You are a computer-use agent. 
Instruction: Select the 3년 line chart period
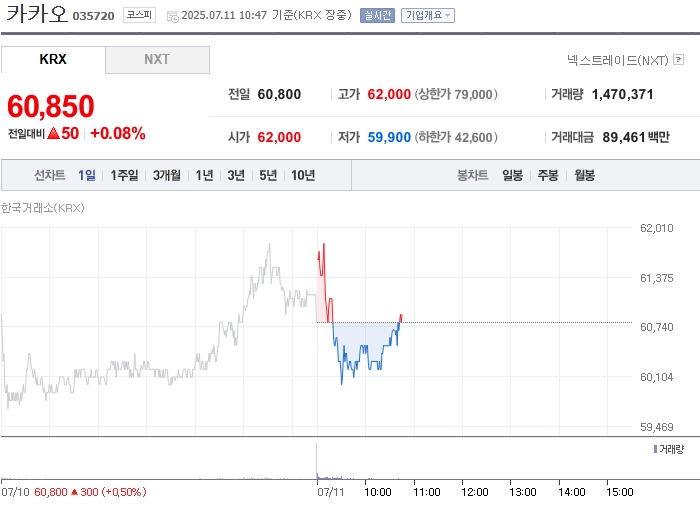click(x=236, y=175)
